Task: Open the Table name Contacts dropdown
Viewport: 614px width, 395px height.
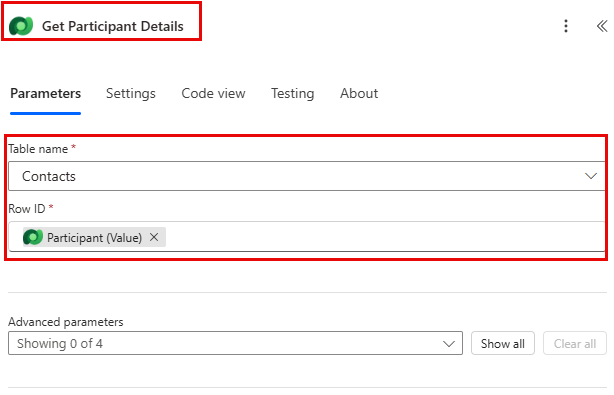Action: pyautogui.click(x=307, y=176)
